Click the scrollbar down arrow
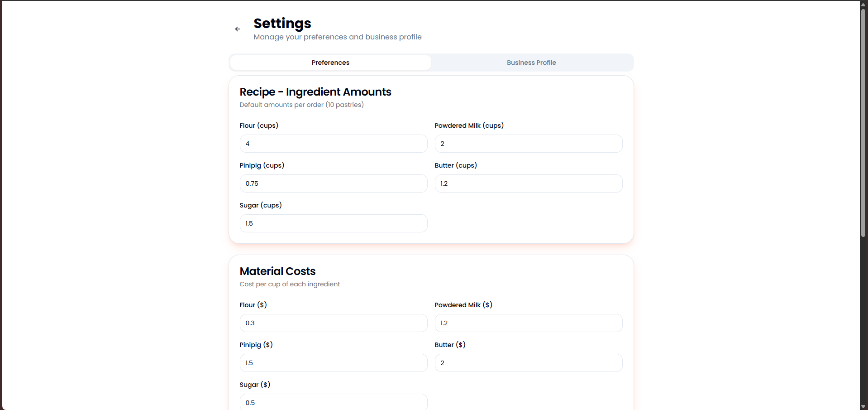The image size is (868, 410). pos(863,406)
